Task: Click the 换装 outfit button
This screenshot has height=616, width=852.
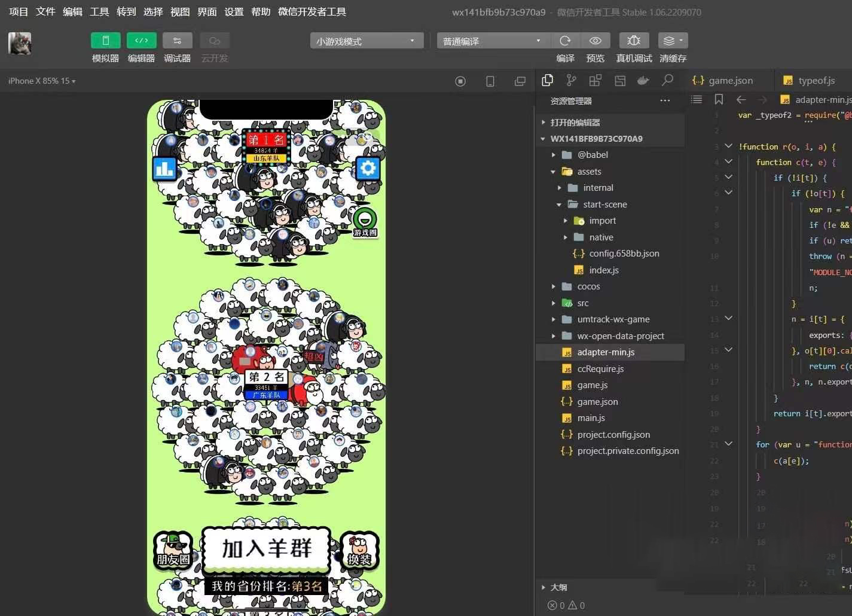Action: pyautogui.click(x=359, y=551)
